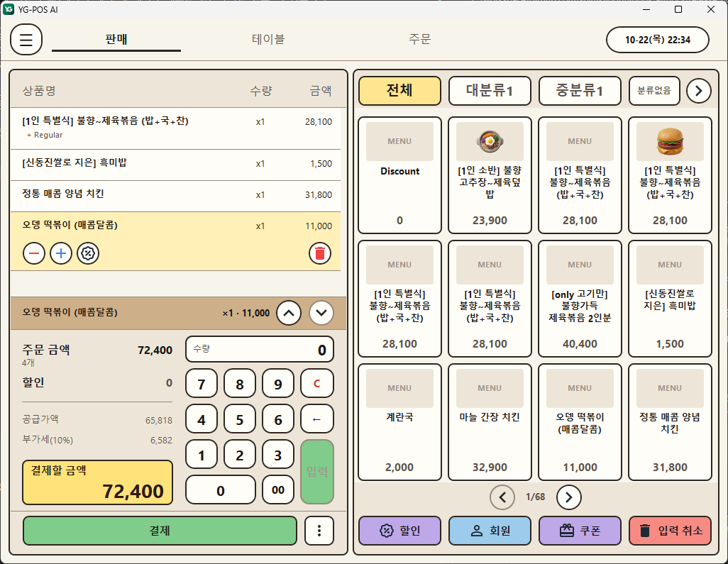The width and height of the screenshot is (728, 564).
Task: Switch to 주문 tab
Action: click(x=420, y=39)
